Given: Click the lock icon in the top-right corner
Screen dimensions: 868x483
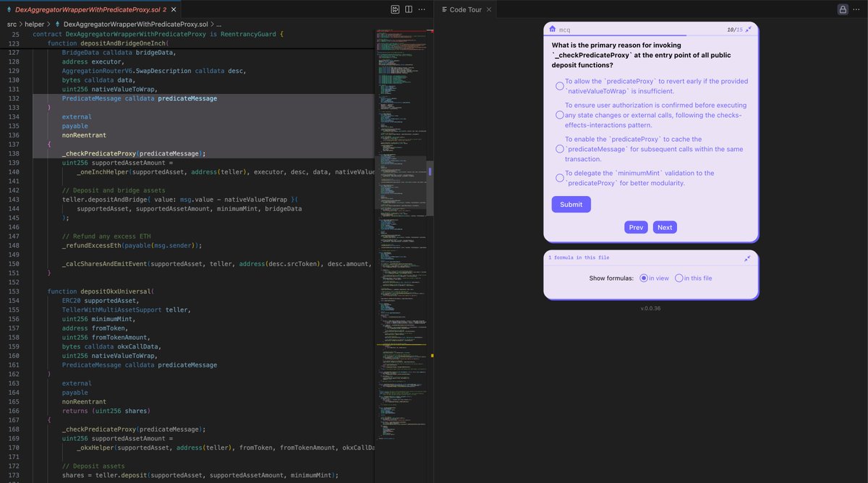Looking at the screenshot, I should [841, 9].
